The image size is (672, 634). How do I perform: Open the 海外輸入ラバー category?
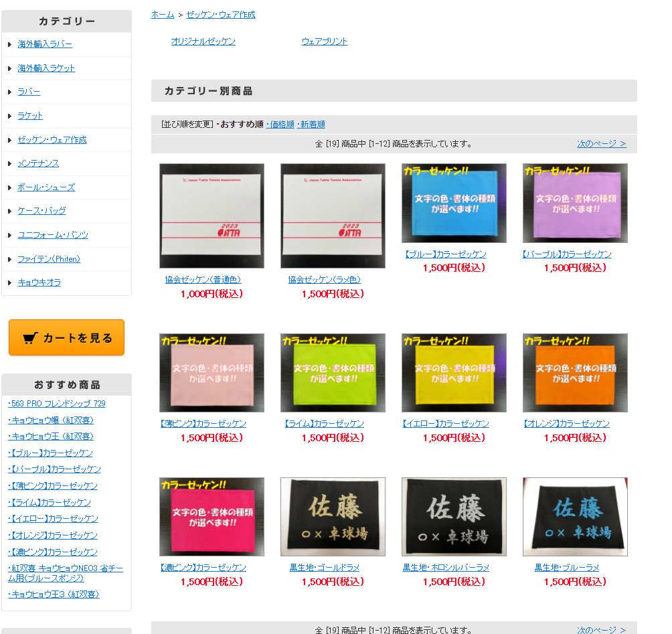point(45,44)
